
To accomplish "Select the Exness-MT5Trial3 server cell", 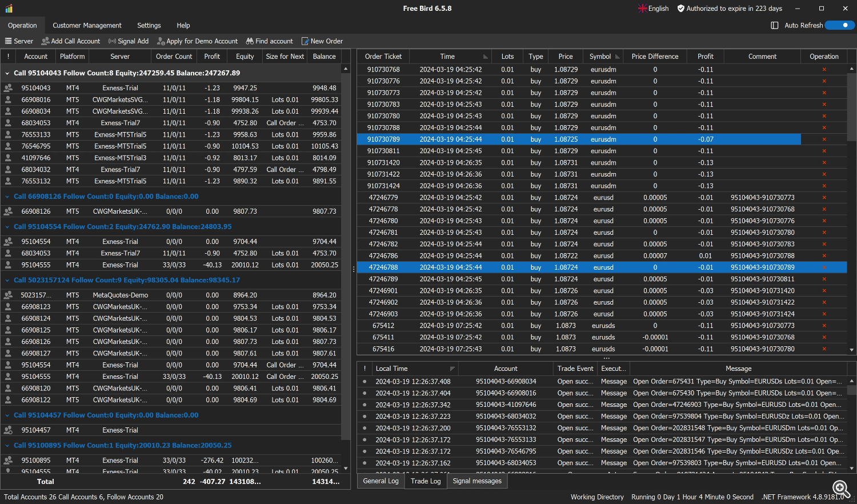I will pos(120,158).
